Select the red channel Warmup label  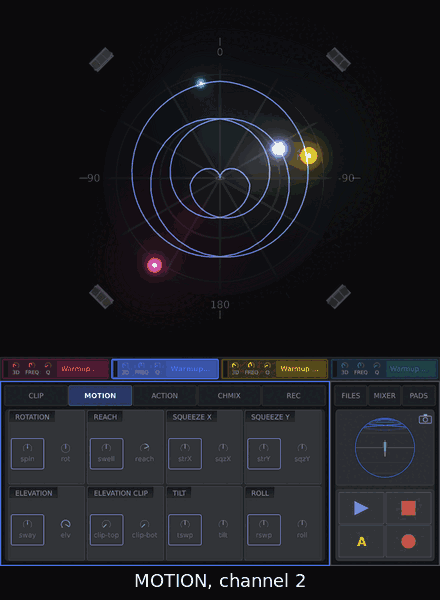click(x=78, y=369)
